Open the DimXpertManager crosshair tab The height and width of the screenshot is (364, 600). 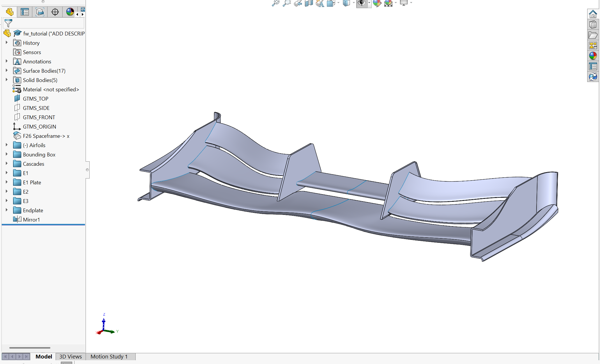tap(55, 12)
